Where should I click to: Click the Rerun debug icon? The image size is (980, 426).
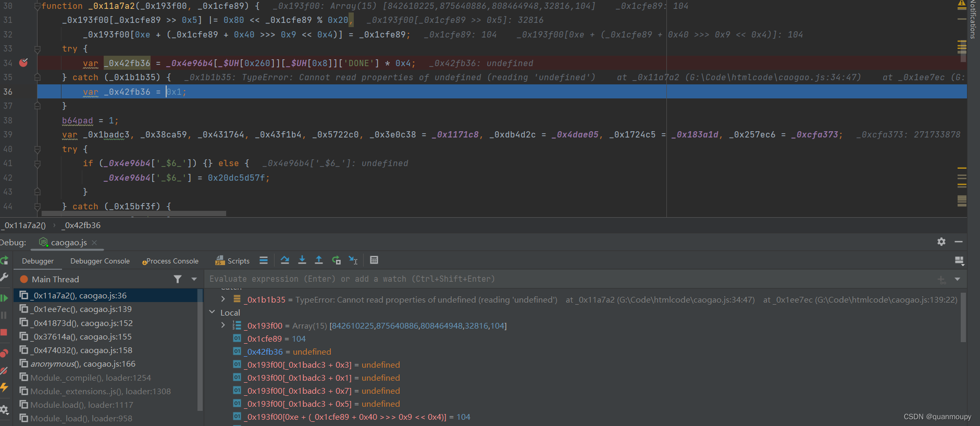point(4,260)
